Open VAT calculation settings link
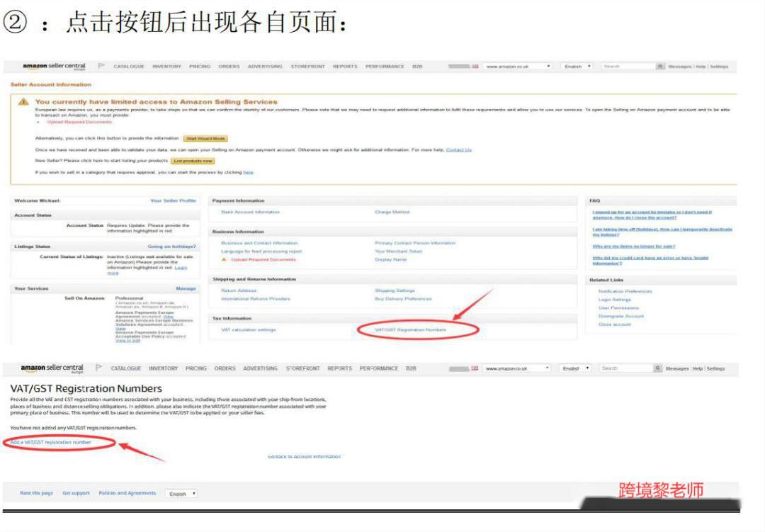The height and width of the screenshot is (532, 765). point(249,330)
